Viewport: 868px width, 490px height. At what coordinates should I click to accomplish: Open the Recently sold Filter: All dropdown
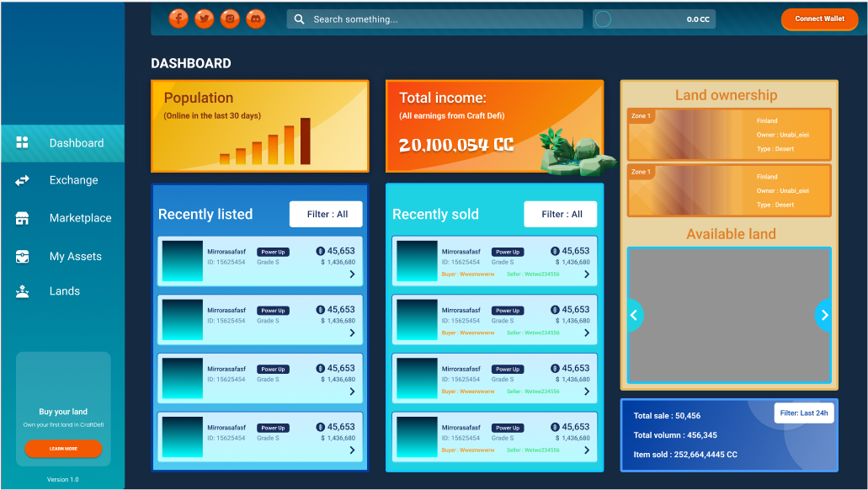click(x=560, y=214)
